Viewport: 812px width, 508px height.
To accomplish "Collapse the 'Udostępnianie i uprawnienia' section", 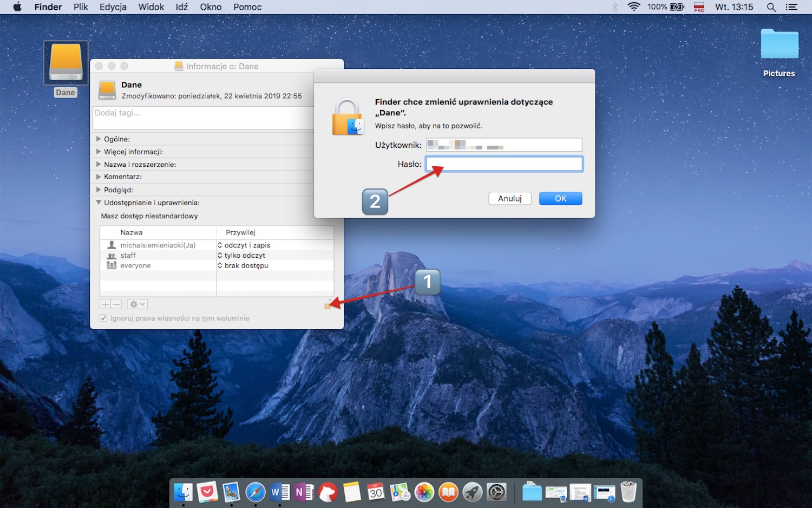I will [99, 203].
